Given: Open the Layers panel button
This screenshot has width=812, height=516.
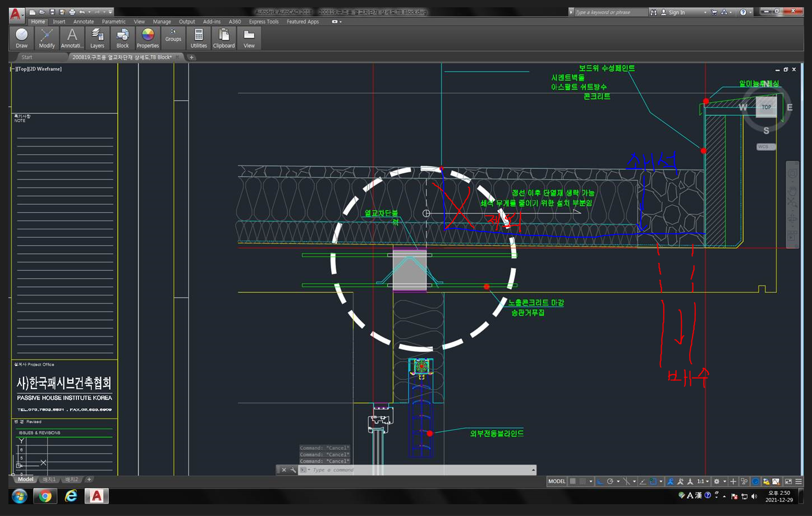Looking at the screenshot, I should click(x=97, y=38).
